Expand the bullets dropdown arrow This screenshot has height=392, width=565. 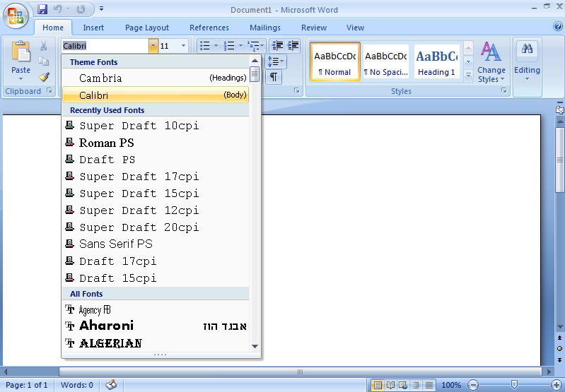point(216,46)
